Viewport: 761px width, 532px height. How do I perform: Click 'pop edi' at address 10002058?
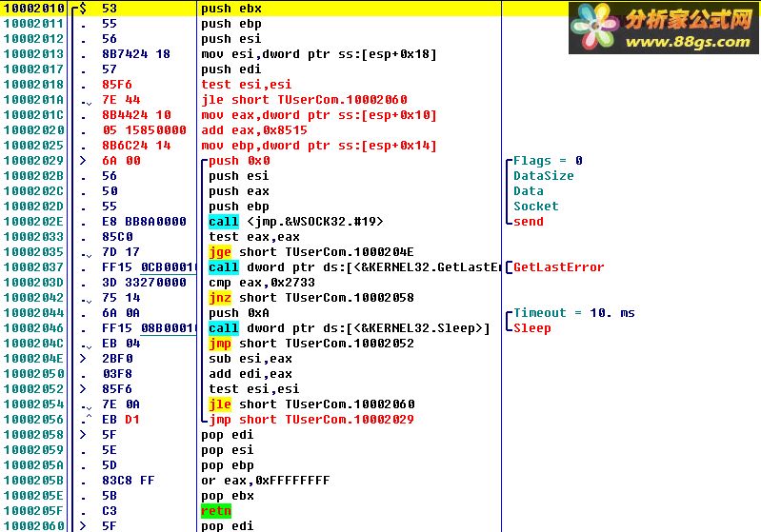pos(227,435)
